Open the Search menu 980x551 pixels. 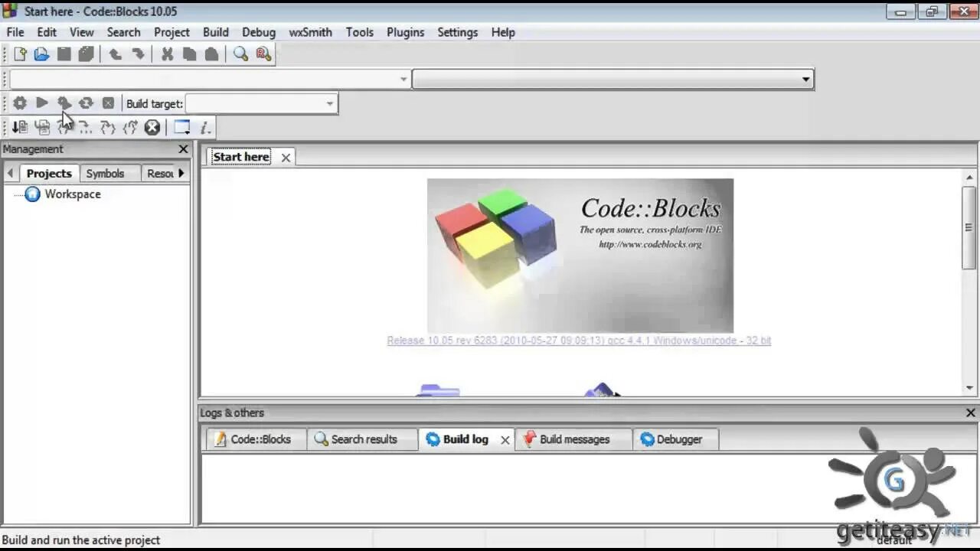coord(123,32)
